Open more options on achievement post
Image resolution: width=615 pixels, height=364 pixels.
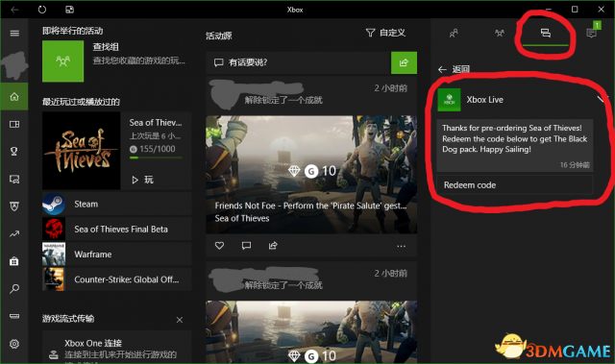pos(401,246)
